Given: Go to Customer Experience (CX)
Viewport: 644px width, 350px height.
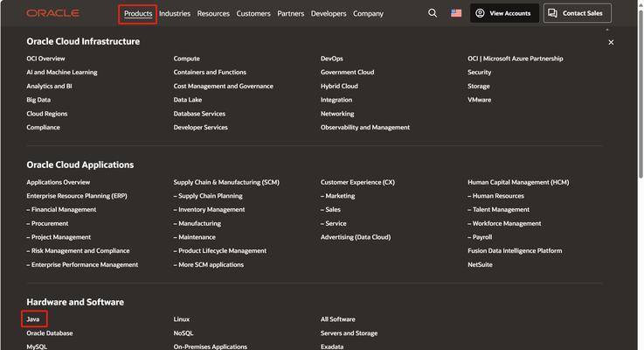Looking at the screenshot, I should (x=357, y=182).
